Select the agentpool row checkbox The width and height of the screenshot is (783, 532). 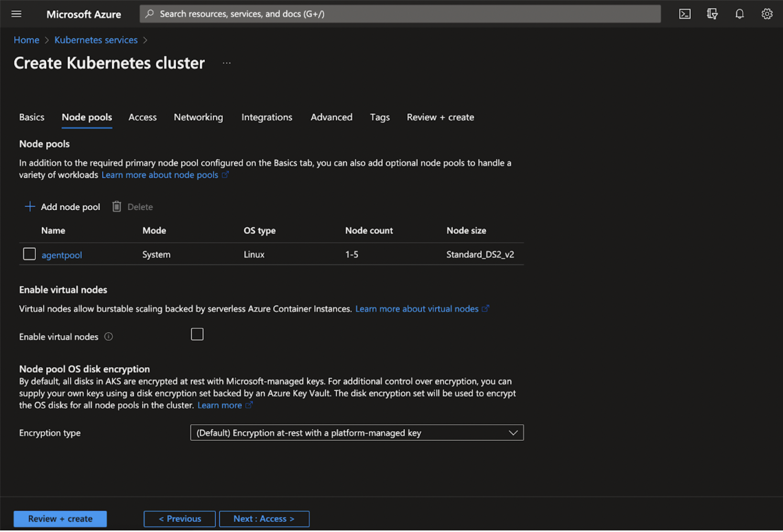coord(29,254)
